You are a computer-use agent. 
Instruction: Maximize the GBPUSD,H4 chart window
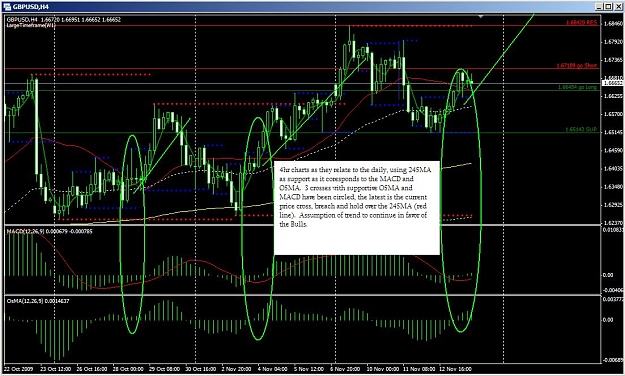pyautogui.click(x=608, y=6)
